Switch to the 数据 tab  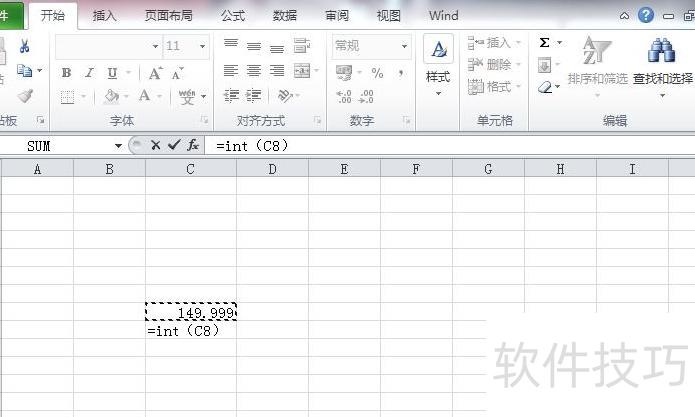tap(285, 16)
